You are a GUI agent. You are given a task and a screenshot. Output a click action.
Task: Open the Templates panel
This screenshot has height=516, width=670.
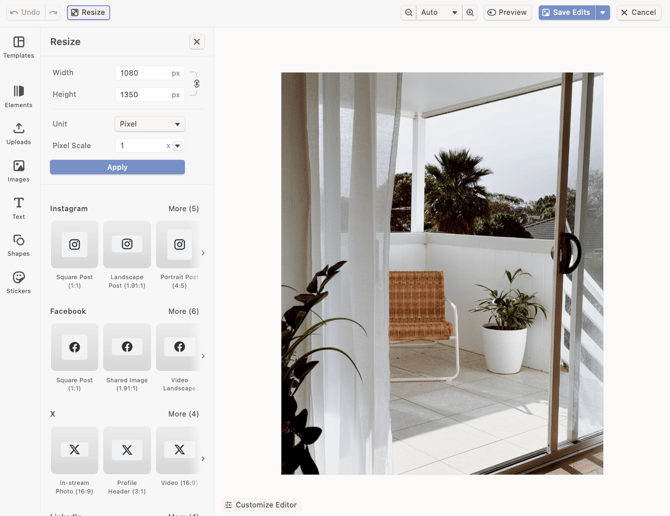point(18,47)
